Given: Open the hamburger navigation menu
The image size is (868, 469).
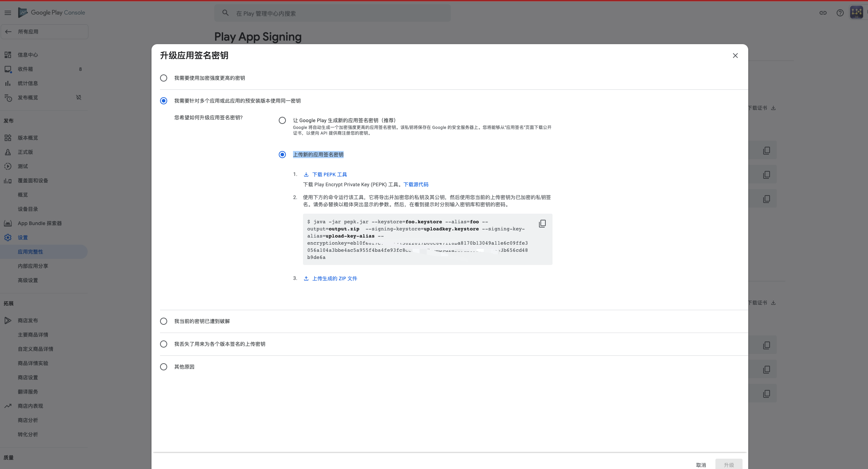Looking at the screenshot, I should [x=8, y=13].
